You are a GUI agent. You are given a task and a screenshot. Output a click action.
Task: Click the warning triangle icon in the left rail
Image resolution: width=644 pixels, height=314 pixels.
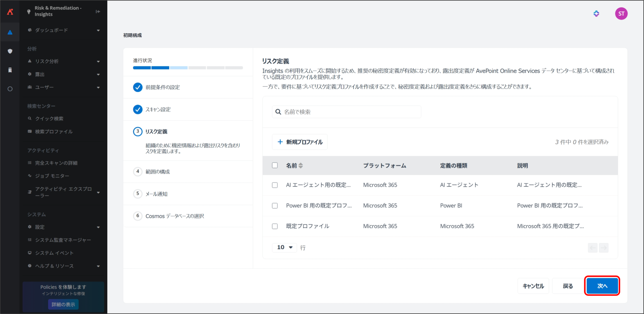point(10,32)
